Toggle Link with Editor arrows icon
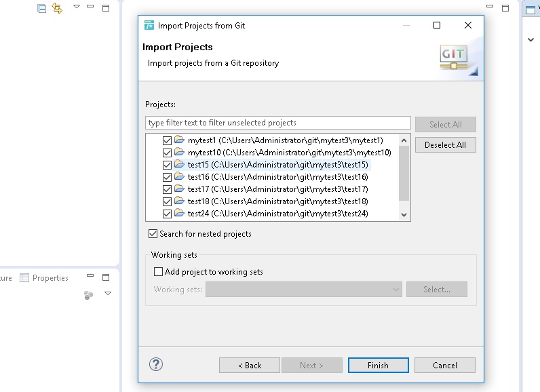The width and height of the screenshot is (540, 392). tap(57, 8)
